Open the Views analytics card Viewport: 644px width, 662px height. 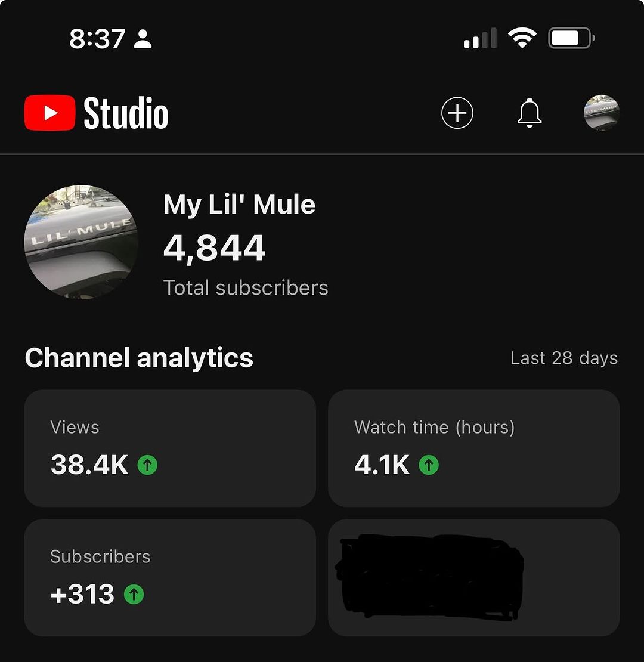170,448
